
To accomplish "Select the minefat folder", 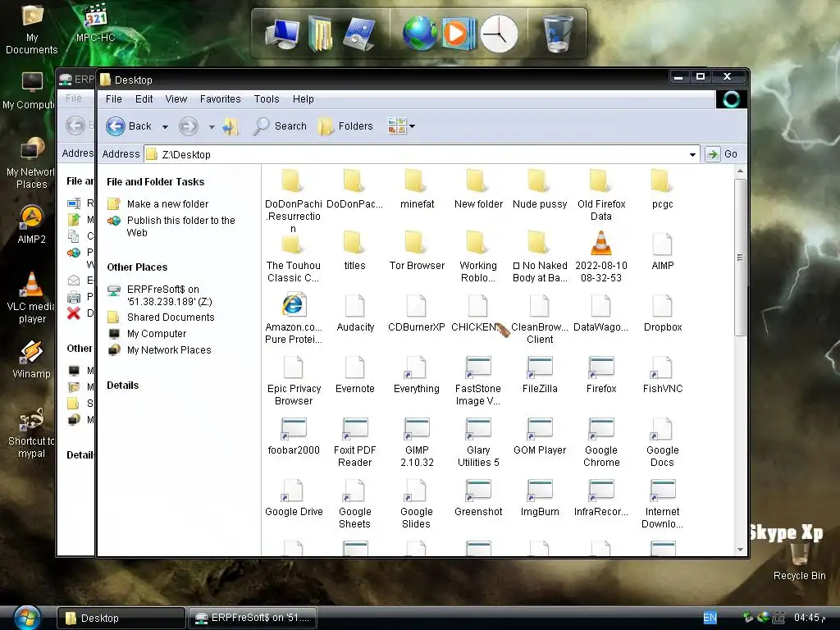I will click(x=417, y=189).
